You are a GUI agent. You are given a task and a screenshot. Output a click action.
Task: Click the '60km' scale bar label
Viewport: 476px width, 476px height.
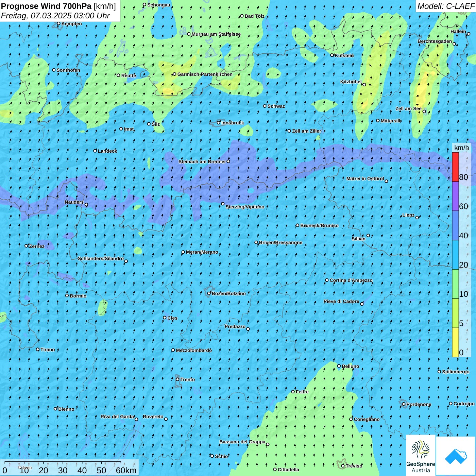(126, 470)
